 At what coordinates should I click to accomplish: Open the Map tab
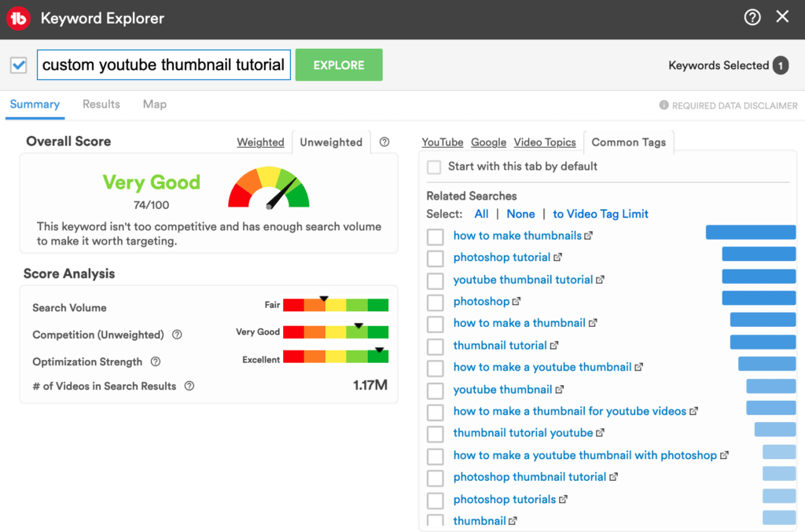(x=155, y=105)
